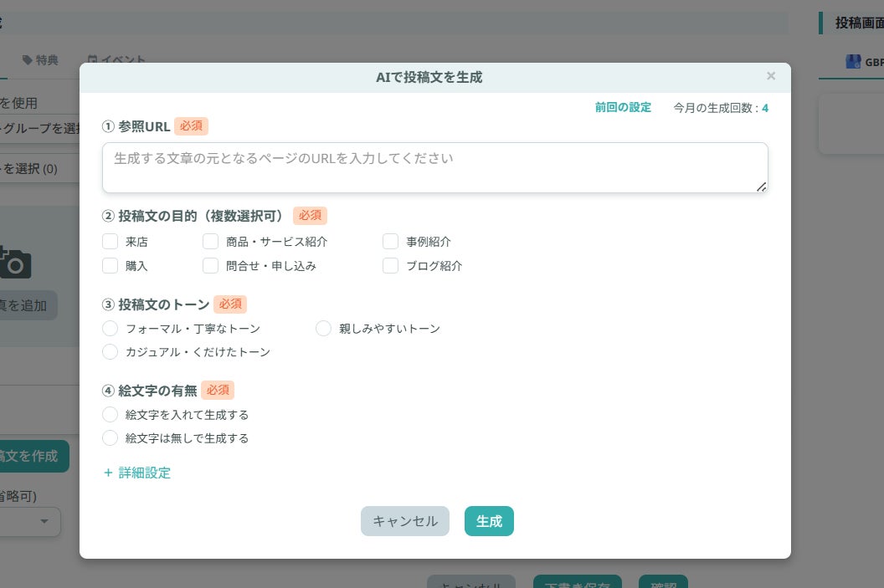
Task: Close the AI post generation dialog
Action: pyautogui.click(x=771, y=76)
